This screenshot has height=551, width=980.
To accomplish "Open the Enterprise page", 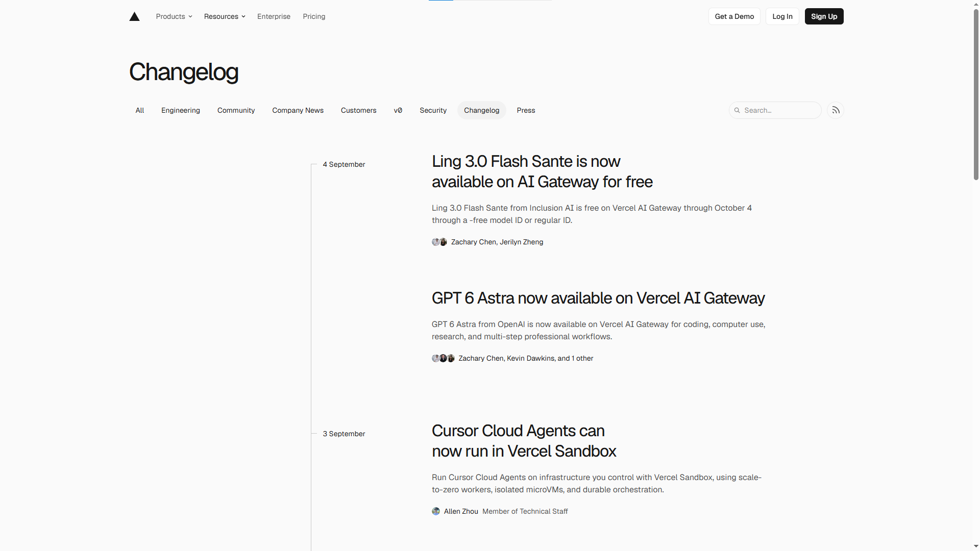I will pos(274,16).
